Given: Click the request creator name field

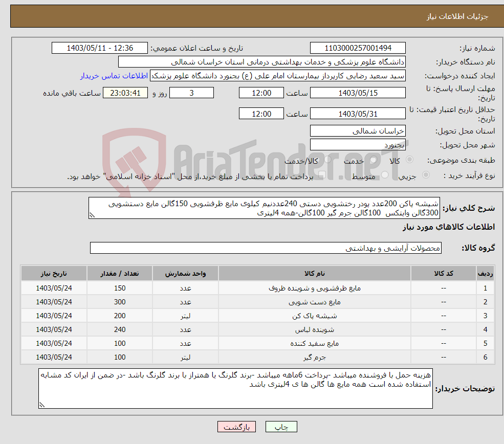Looking at the screenshot, I should tap(278, 76).
